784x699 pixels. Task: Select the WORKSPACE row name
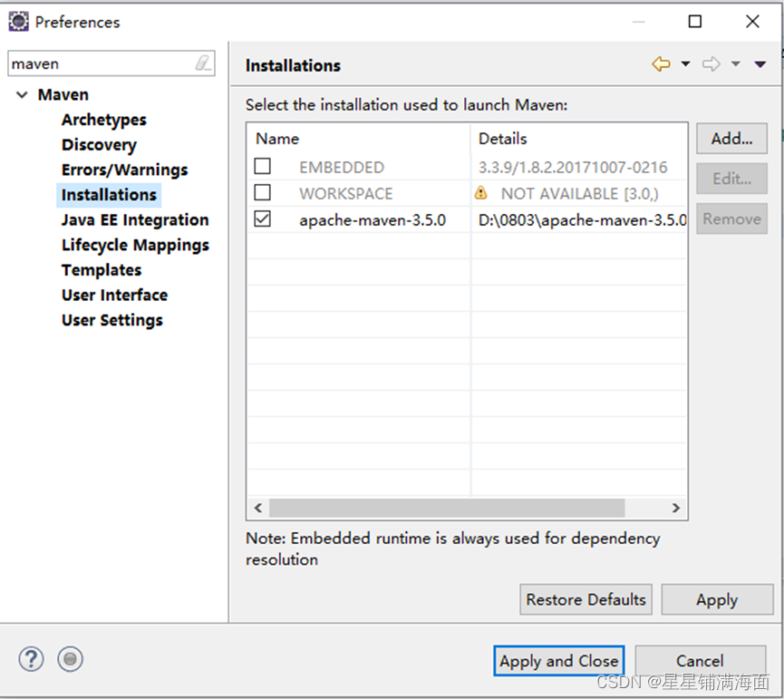coord(346,193)
